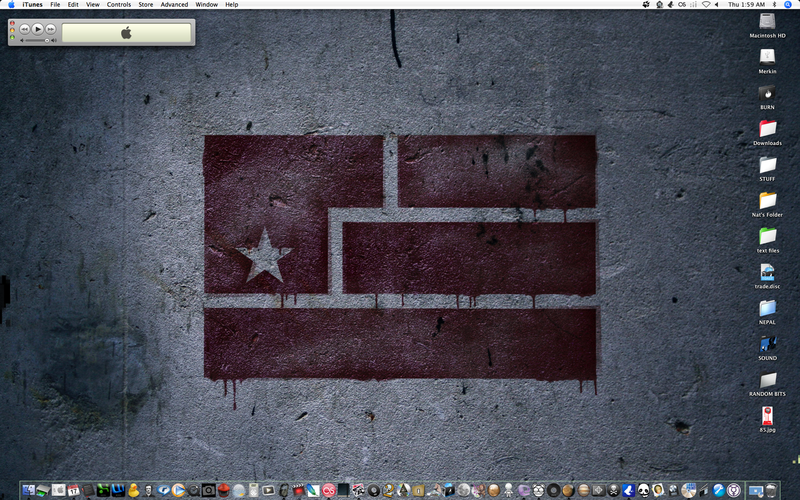Screen dimensions: 800x500
Task: Open Finder from the dock
Action: [29, 490]
